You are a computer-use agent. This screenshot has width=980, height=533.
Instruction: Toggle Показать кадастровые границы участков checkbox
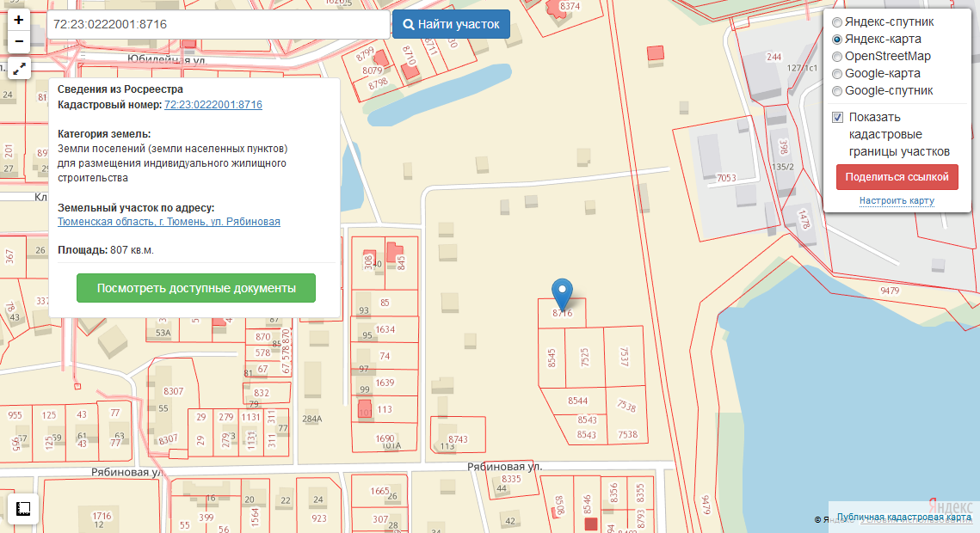(837, 117)
